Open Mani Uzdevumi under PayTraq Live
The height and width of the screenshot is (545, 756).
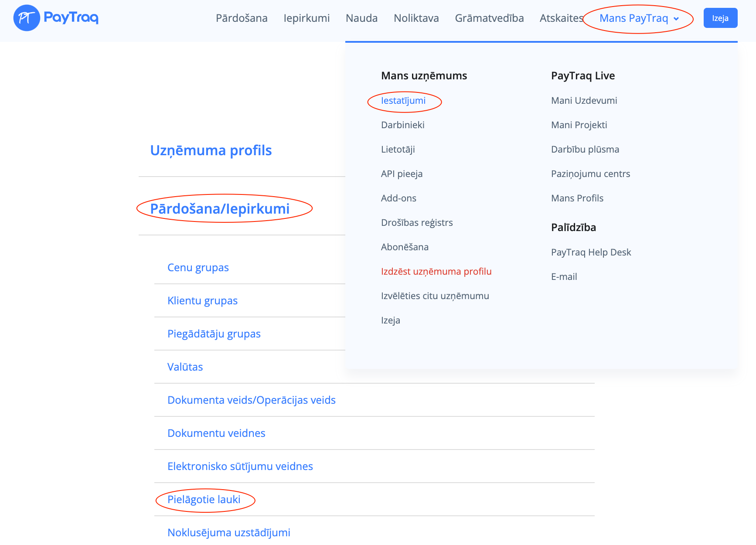click(584, 101)
